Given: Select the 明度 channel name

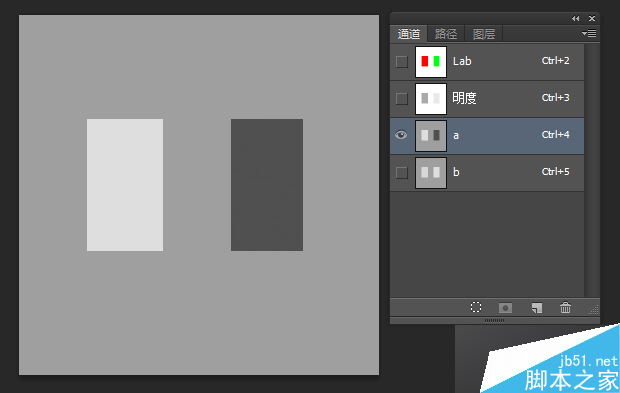Looking at the screenshot, I should tap(464, 98).
